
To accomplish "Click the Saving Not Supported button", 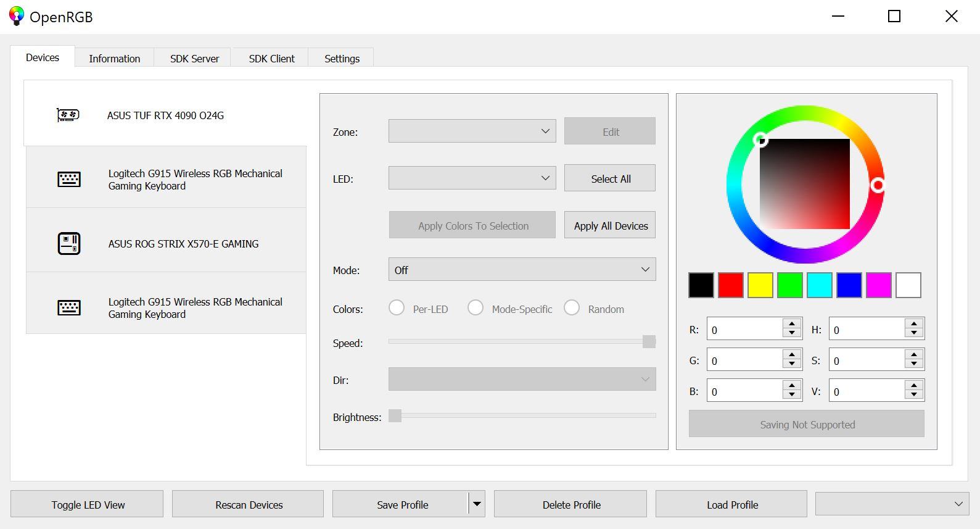I will click(x=807, y=424).
